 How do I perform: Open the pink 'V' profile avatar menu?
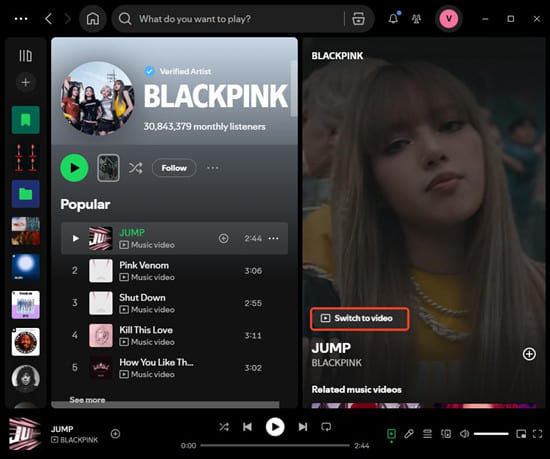(x=449, y=19)
